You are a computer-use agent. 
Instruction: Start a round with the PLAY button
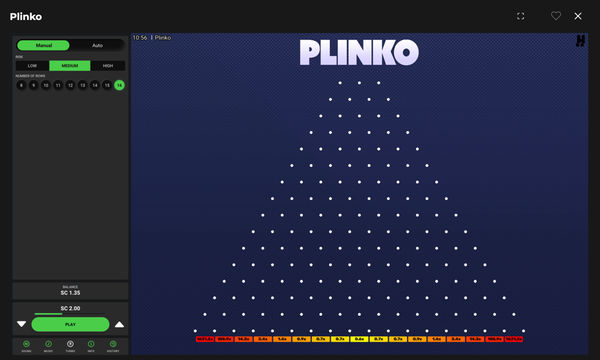(70, 324)
